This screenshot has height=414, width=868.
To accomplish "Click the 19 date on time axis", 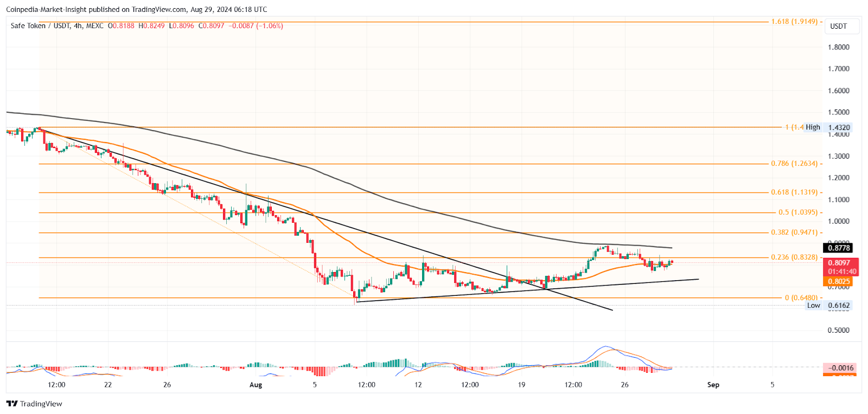I will tap(521, 385).
